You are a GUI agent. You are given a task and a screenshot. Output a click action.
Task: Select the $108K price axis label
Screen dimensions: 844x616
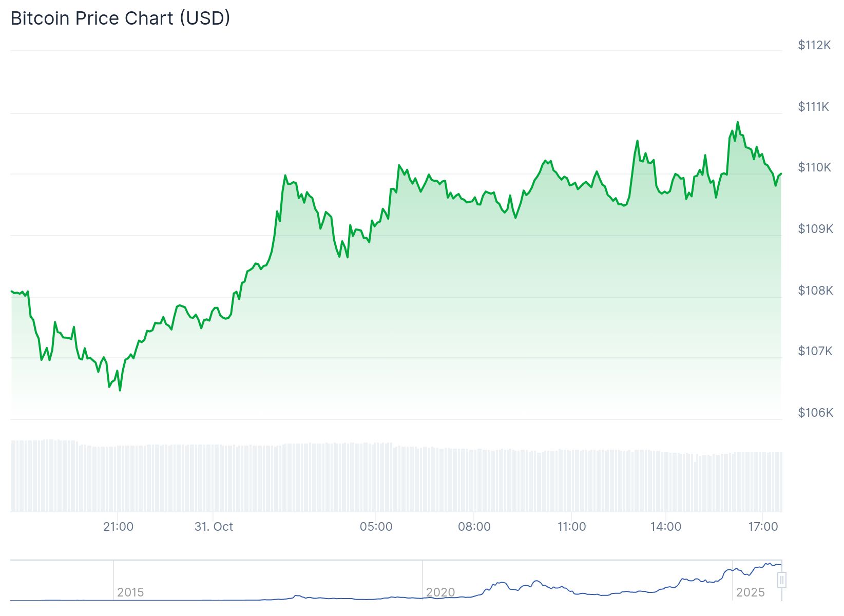[815, 291]
